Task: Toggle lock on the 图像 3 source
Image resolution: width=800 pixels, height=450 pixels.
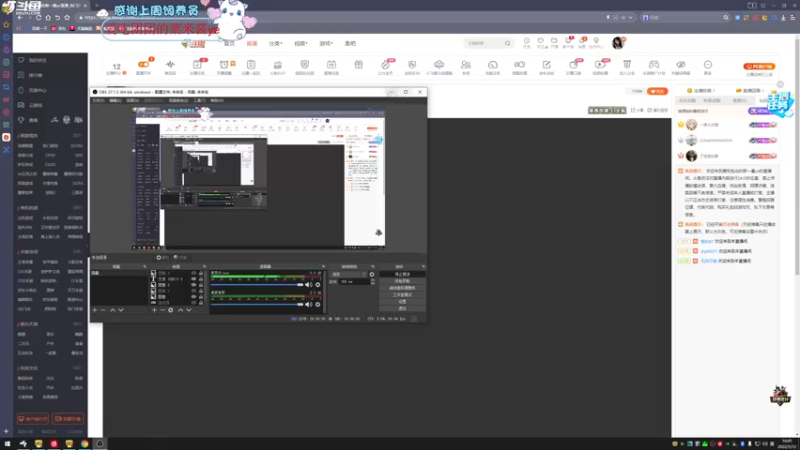Action: pos(201,285)
